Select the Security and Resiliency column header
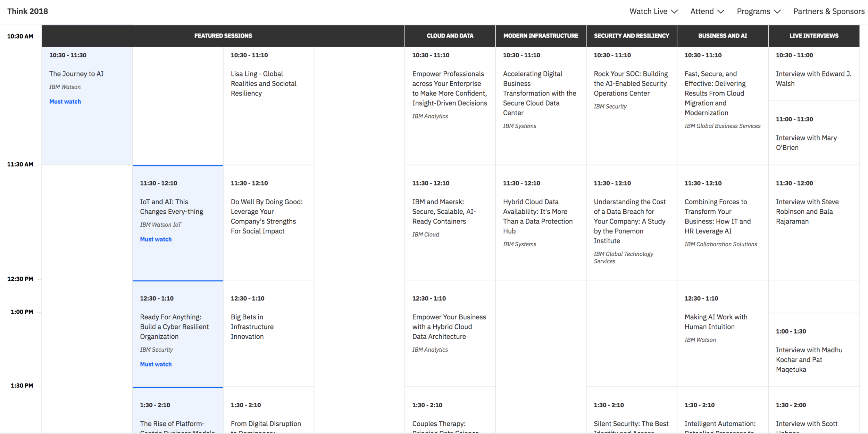 pos(632,36)
